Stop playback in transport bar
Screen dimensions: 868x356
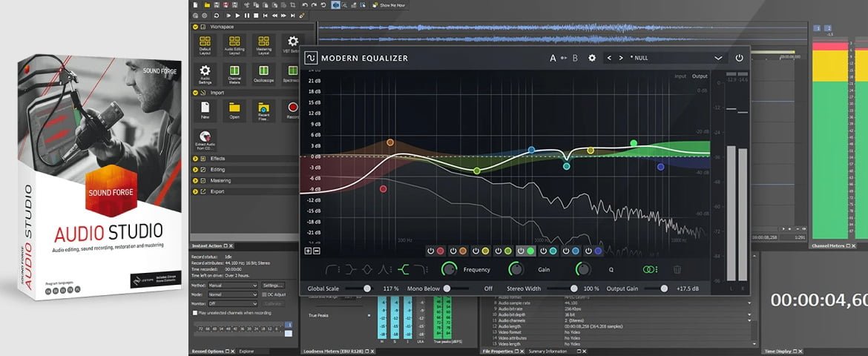point(256,16)
